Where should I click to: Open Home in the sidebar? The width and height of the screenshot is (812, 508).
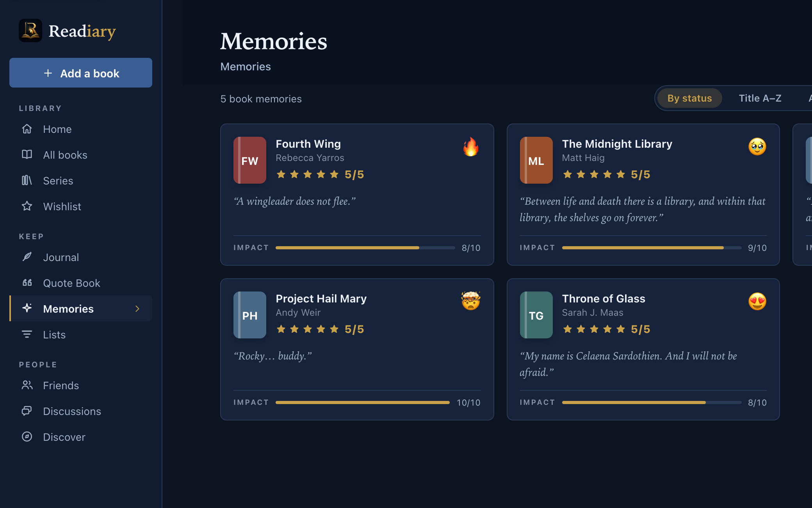pyautogui.click(x=81, y=129)
